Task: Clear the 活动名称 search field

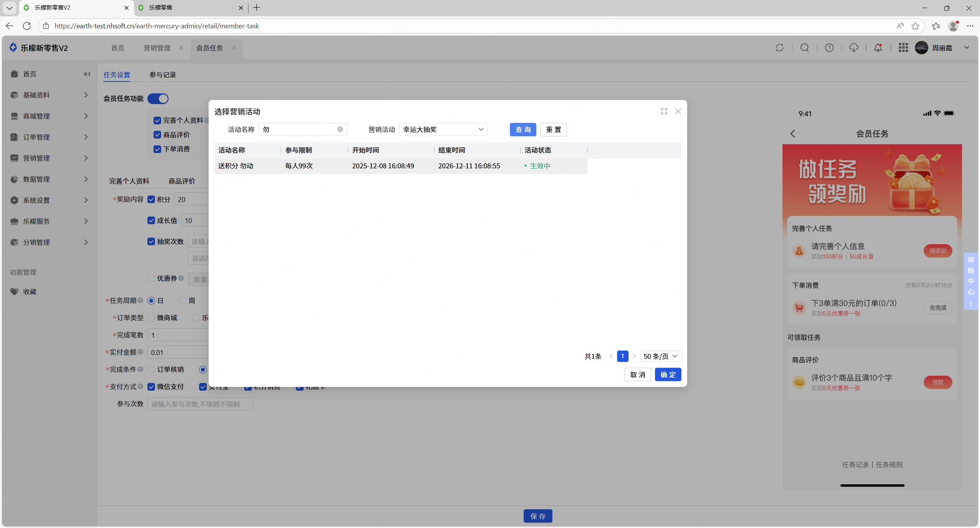Action: coord(340,129)
